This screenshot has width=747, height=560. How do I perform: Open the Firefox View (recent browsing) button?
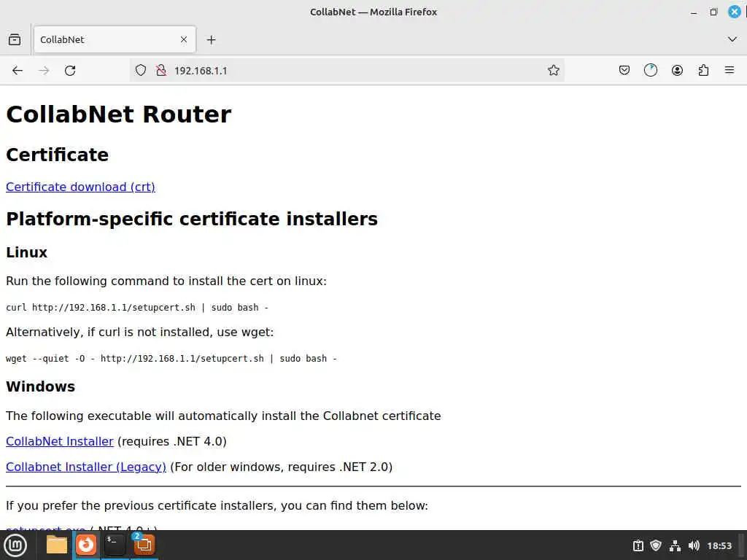15,39
